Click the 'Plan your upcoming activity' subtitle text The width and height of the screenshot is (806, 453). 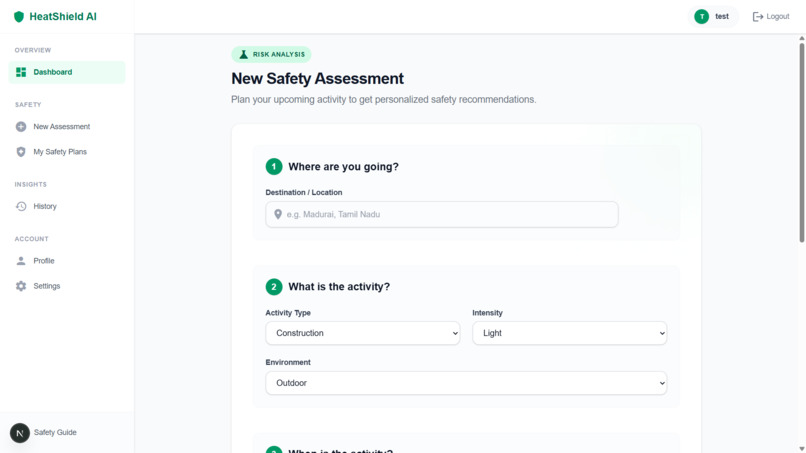383,99
